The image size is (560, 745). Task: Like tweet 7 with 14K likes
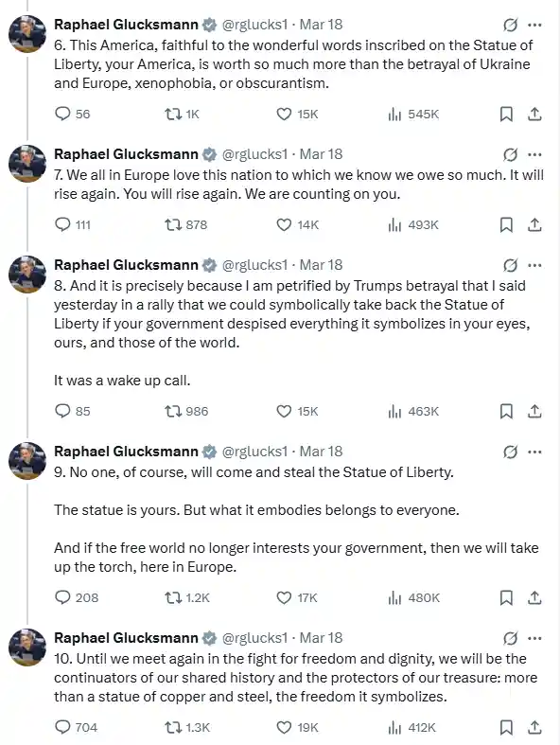pyautogui.click(x=297, y=224)
